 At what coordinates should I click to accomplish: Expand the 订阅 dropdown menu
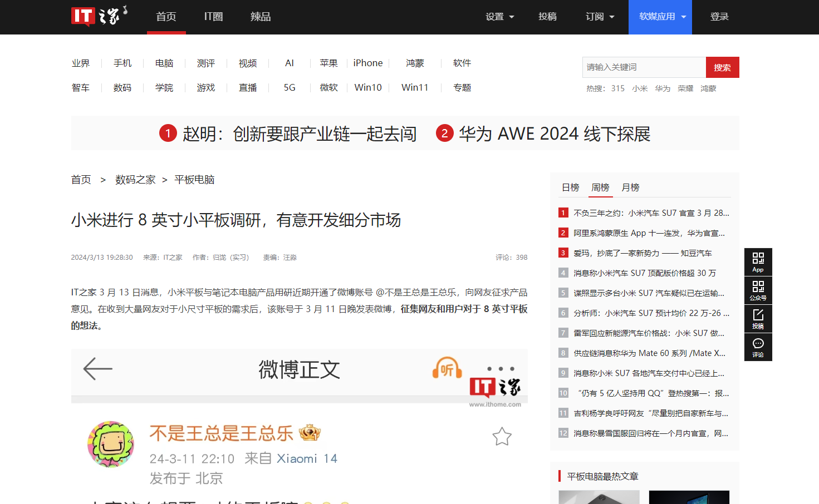600,17
